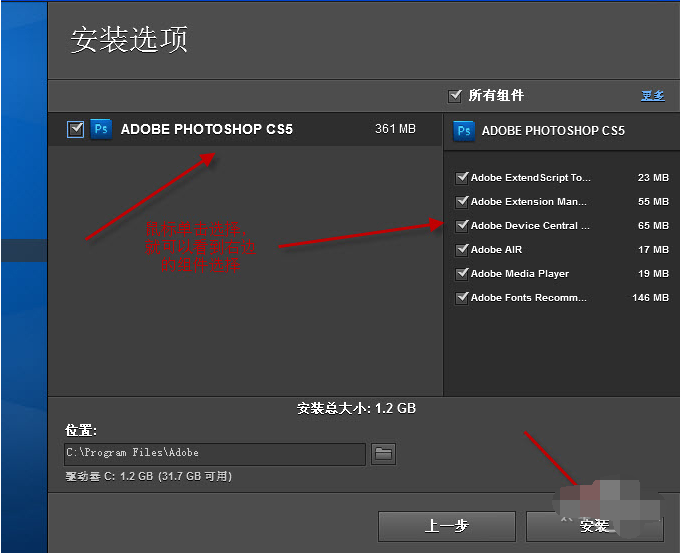Click the 上一步 back button

click(x=447, y=526)
